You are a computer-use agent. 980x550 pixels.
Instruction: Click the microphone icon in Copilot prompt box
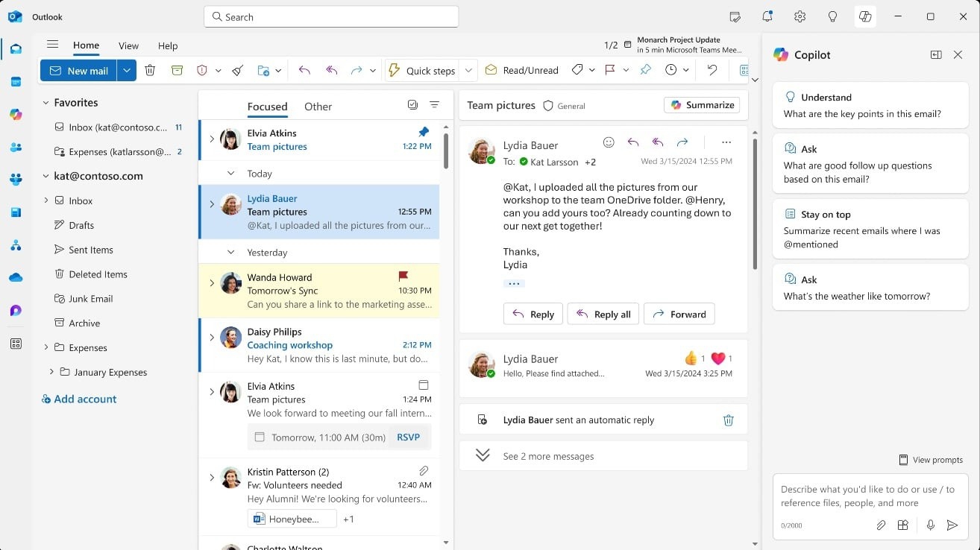coord(931,525)
